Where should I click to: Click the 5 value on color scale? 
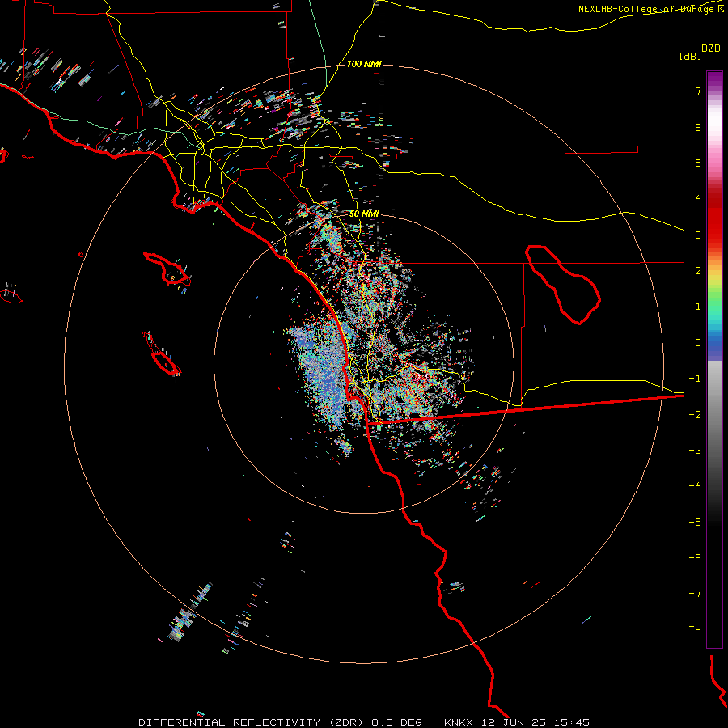tap(698, 163)
